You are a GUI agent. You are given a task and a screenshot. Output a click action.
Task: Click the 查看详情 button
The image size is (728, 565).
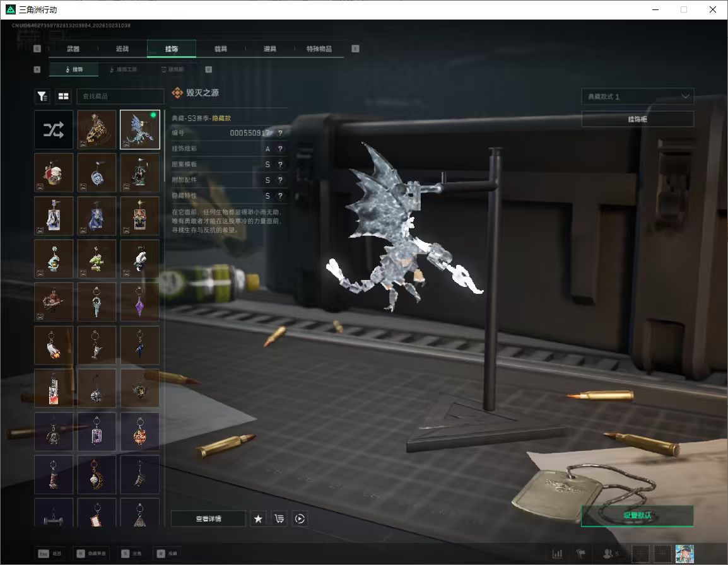coord(208,518)
